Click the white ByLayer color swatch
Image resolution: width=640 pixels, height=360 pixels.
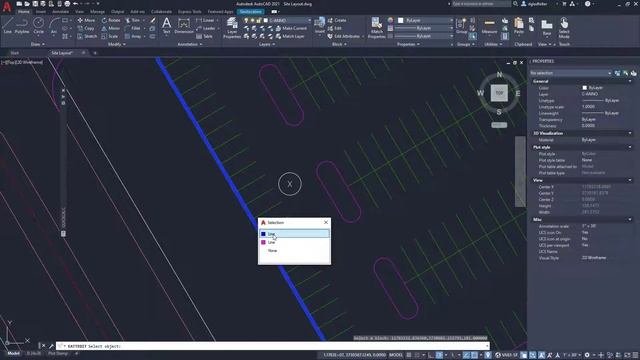coord(401,20)
